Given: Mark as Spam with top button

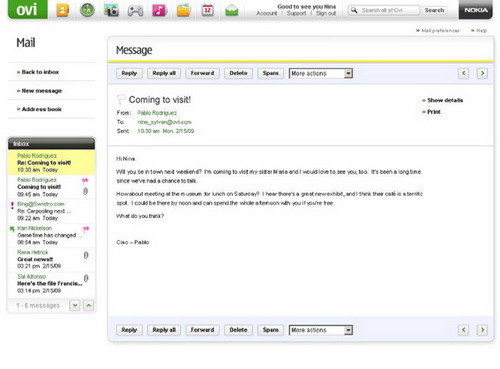Looking at the screenshot, I should (270, 73).
